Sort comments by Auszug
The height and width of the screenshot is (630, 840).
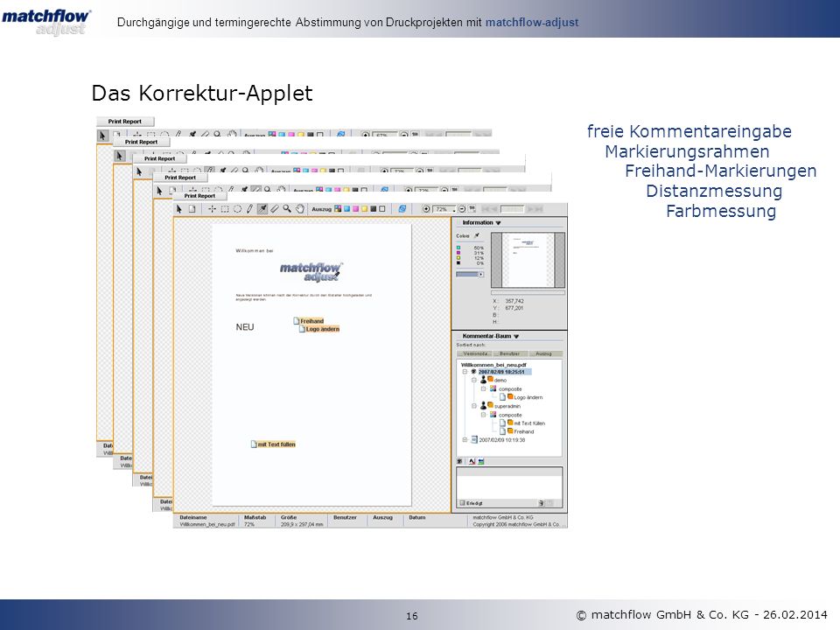click(x=544, y=353)
